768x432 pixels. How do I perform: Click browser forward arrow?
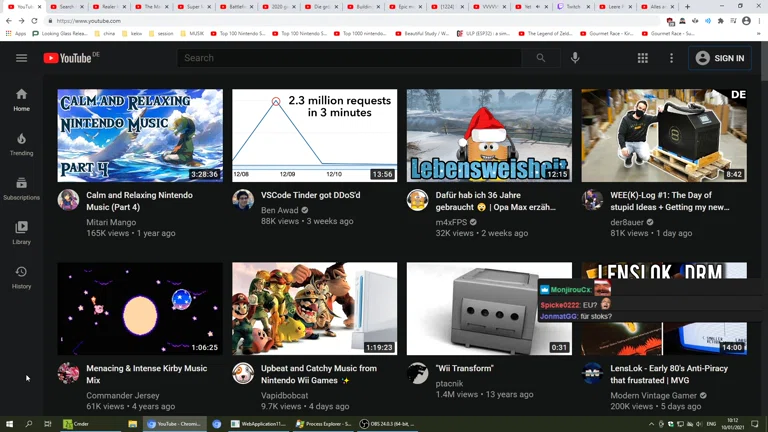pyautogui.click(x=21, y=21)
